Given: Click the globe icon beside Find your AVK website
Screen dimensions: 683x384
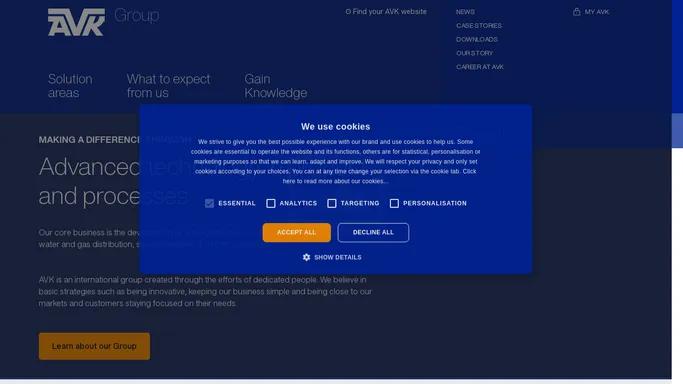Looking at the screenshot, I should click(x=348, y=12).
